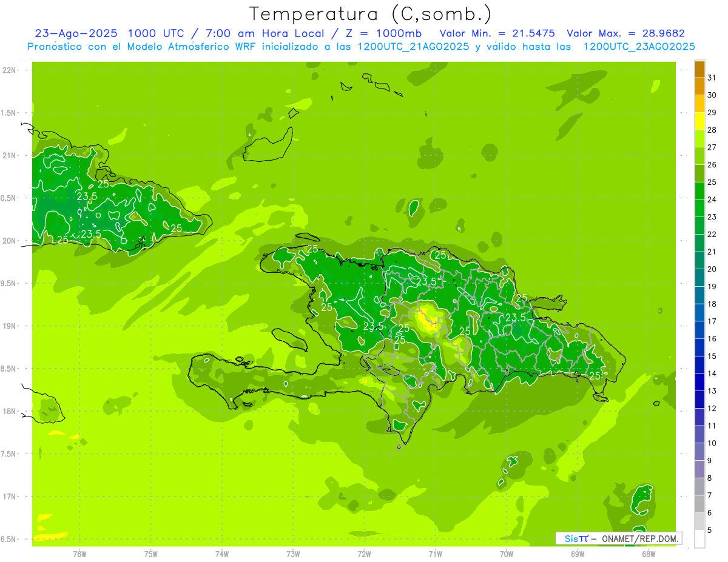Click the '18N' latitude axis label
728x562 pixels.
tap(9, 411)
